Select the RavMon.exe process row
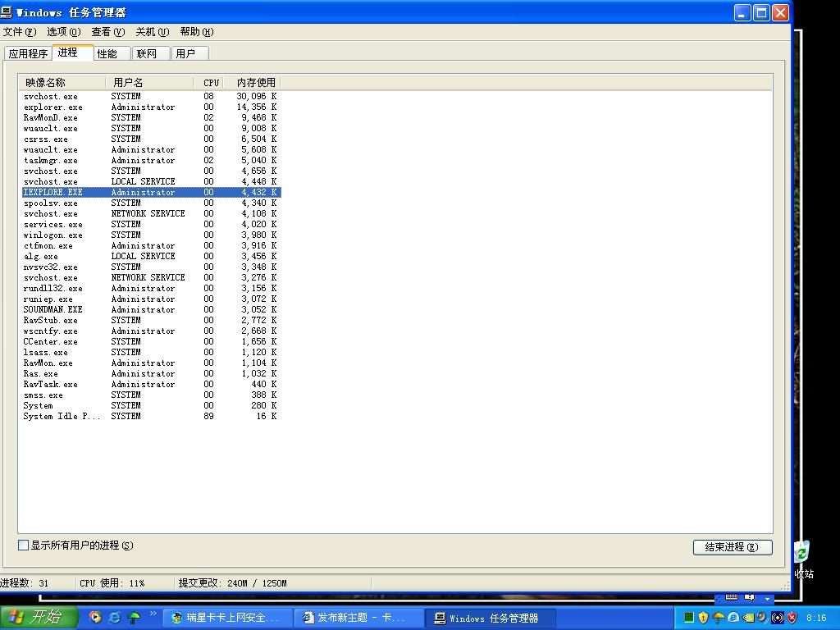Screen dimensions: 840x630 coord(152,363)
